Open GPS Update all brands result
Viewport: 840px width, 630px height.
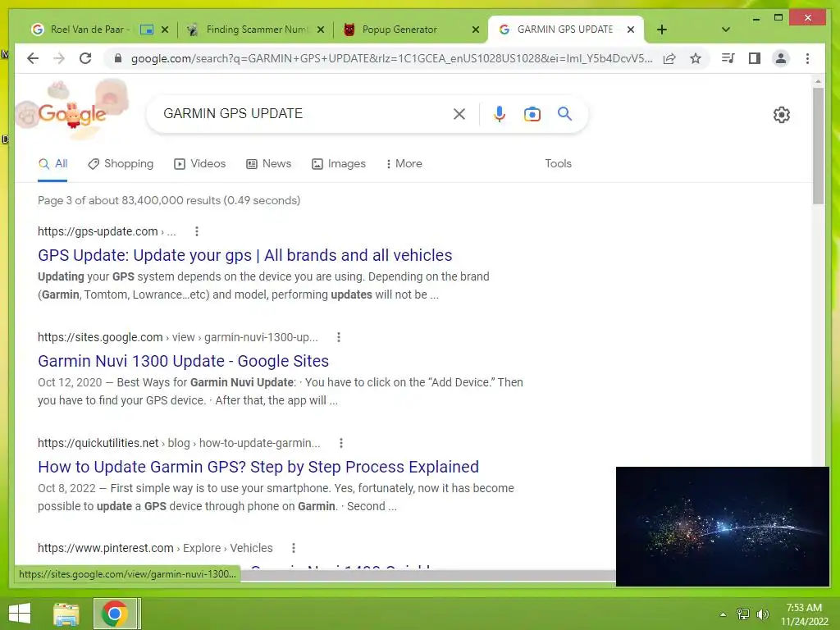(x=244, y=256)
